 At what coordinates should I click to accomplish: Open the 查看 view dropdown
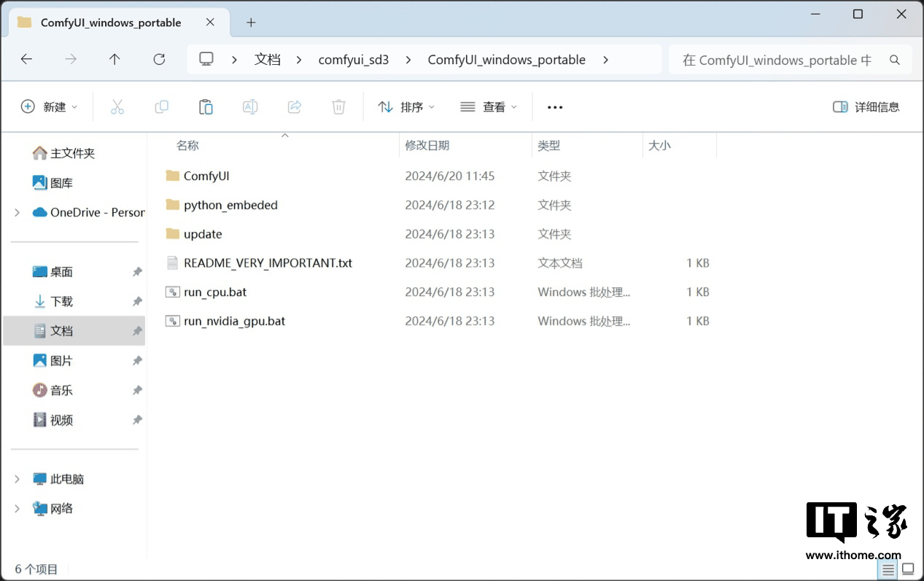[489, 106]
